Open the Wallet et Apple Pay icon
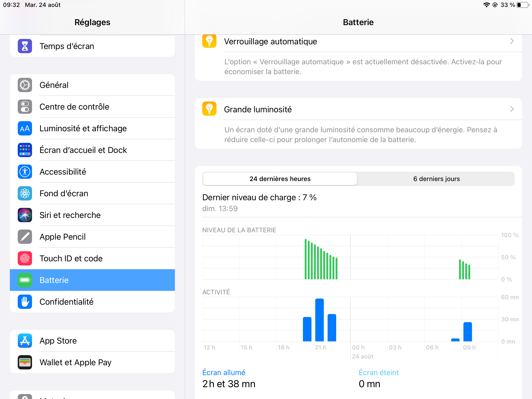The image size is (532, 399). pyautogui.click(x=25, y=362)
